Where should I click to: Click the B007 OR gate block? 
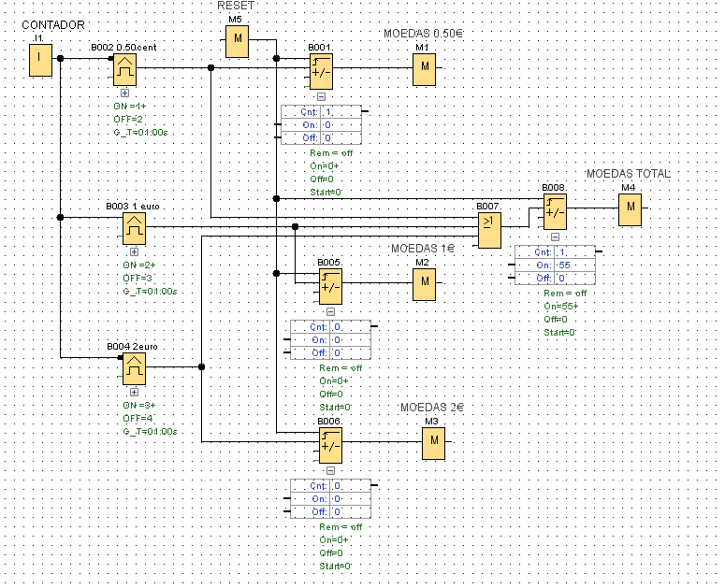[489, 231]
